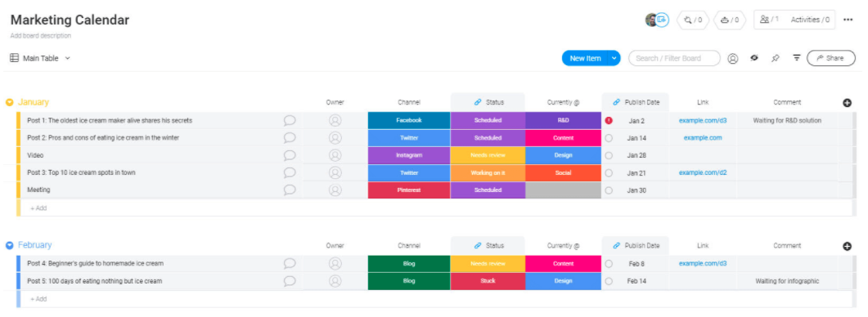The height and width of the screenshot is (317, 868).
Task: Change the Pinterest channel label for Meeting
Action: (409, 190)
